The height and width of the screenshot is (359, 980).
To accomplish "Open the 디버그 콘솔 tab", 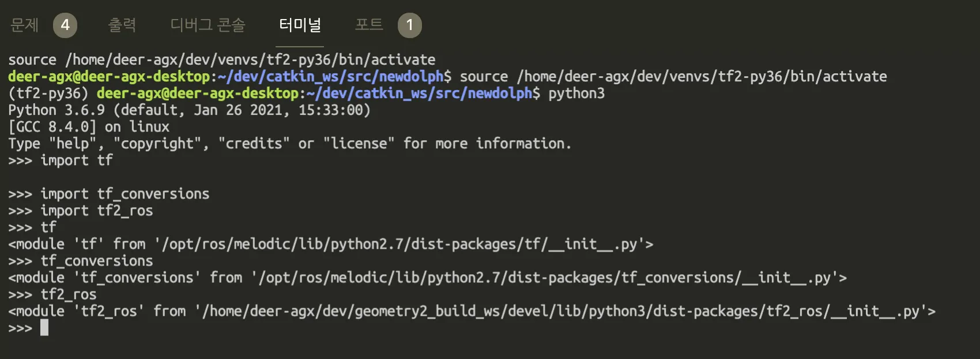I will [x=208, y=25].
